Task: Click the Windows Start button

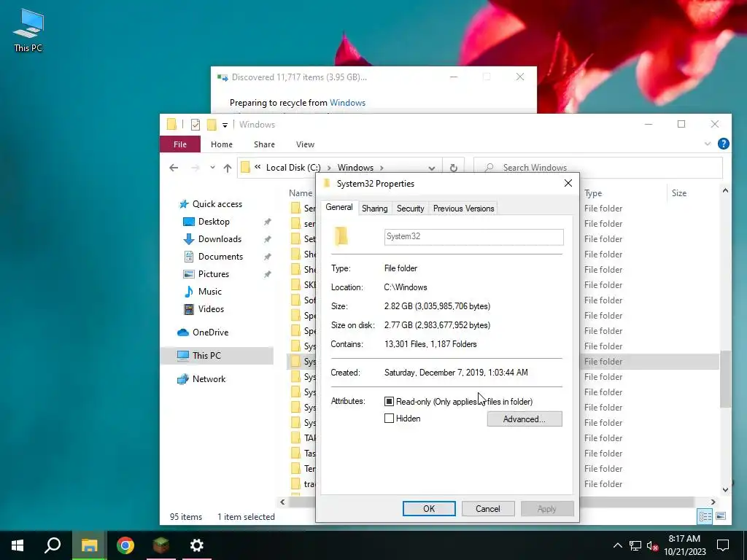Action: (x=18, y=545)
